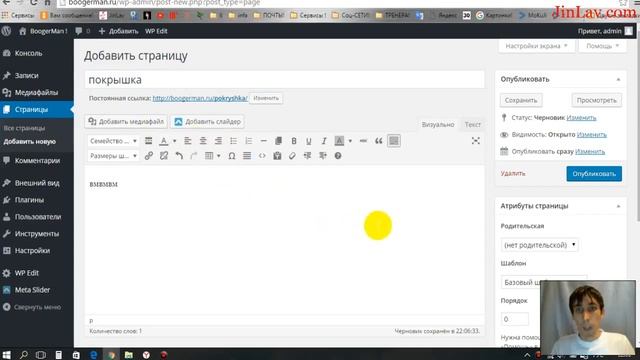Change visibility via Изменить link
640x360 pixels.
click(x=591, y=134)
